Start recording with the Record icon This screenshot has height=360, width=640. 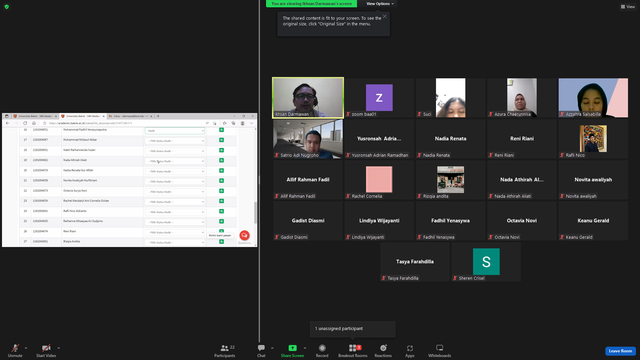[x=322, y=348]
